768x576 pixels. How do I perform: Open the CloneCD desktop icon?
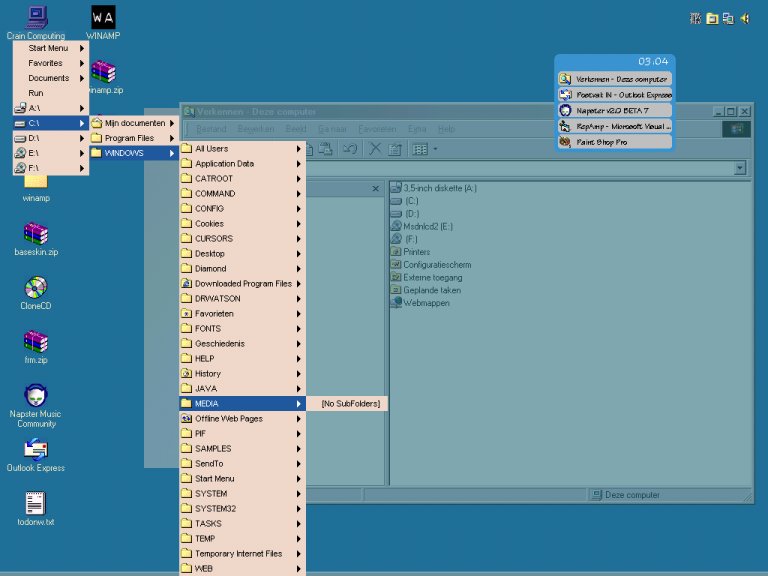click(36, 289)
